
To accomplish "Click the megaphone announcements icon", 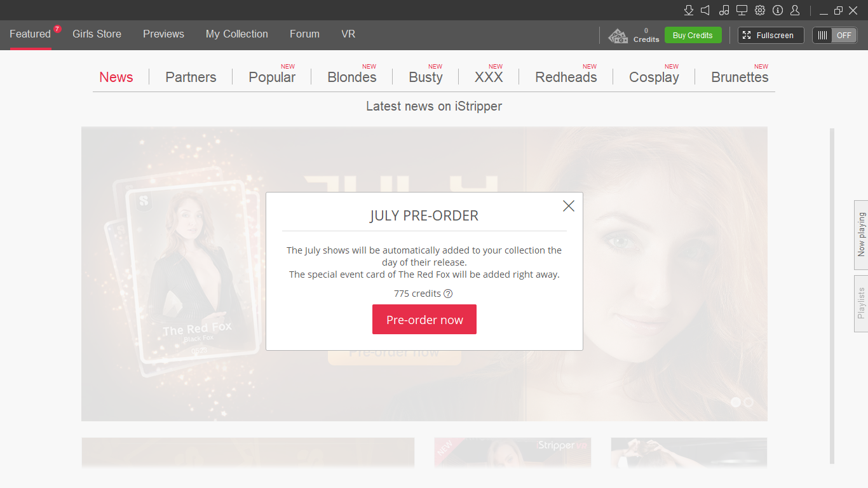I will tap(705, 10).
